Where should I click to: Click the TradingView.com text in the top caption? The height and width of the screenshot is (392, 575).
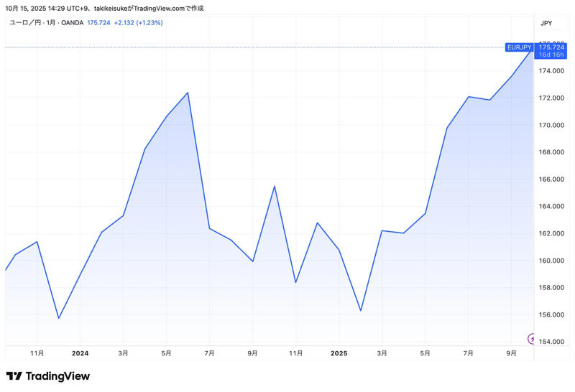coord(159,8)
